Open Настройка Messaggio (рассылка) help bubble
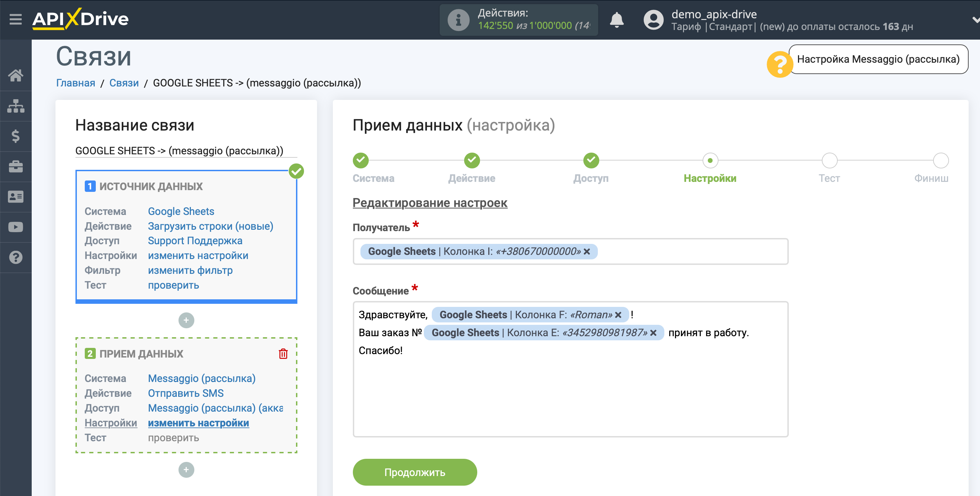 [x=878, y=59]
